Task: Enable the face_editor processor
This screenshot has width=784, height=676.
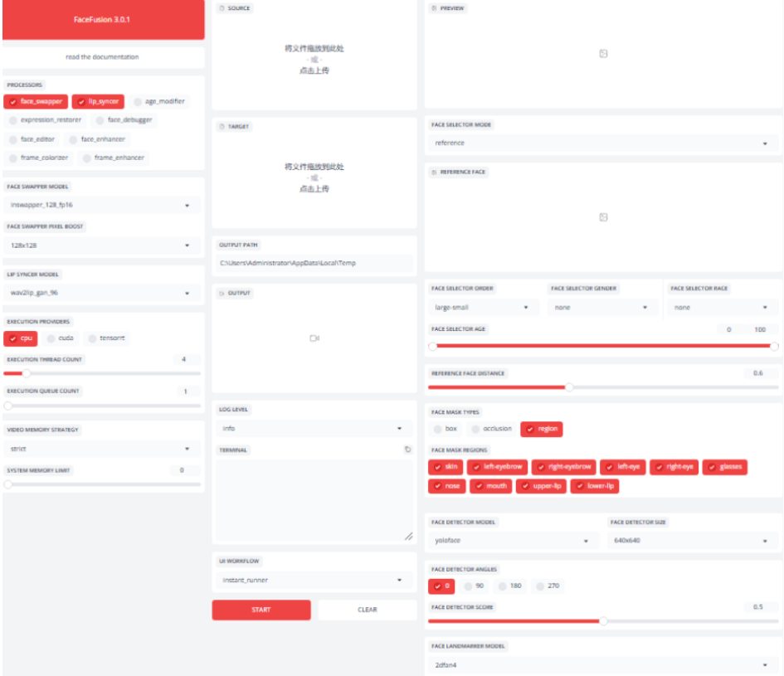Action: tap(32, 139)
